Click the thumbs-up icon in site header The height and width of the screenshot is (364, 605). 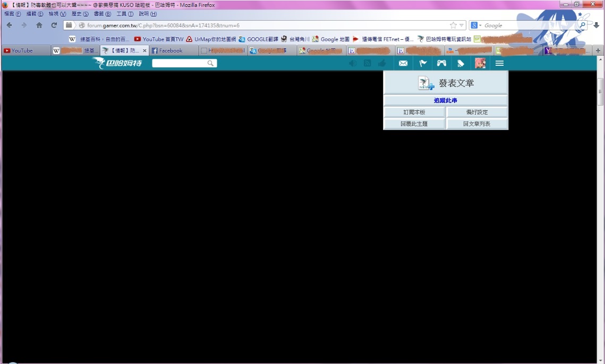(x=382, y=63)
